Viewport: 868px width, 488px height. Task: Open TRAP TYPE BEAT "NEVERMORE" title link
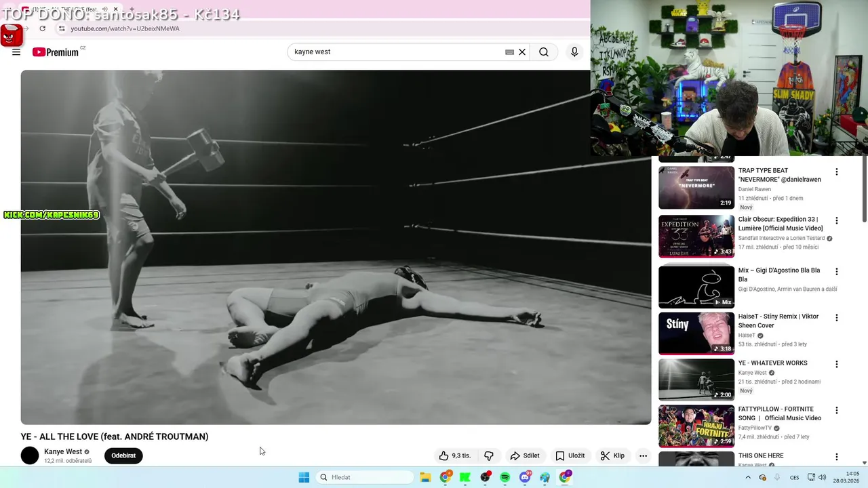(780, 175)
